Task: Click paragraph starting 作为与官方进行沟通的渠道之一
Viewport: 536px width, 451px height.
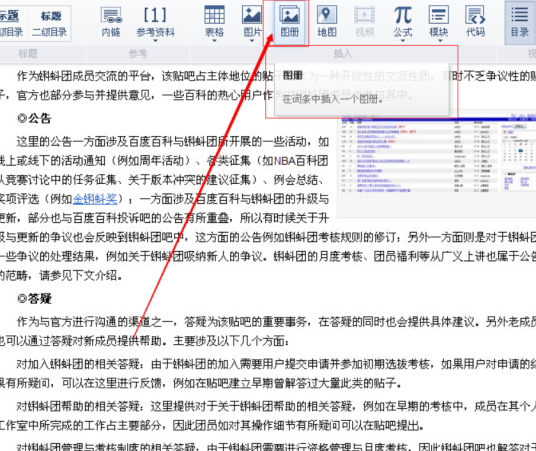Action: (268, 331)
